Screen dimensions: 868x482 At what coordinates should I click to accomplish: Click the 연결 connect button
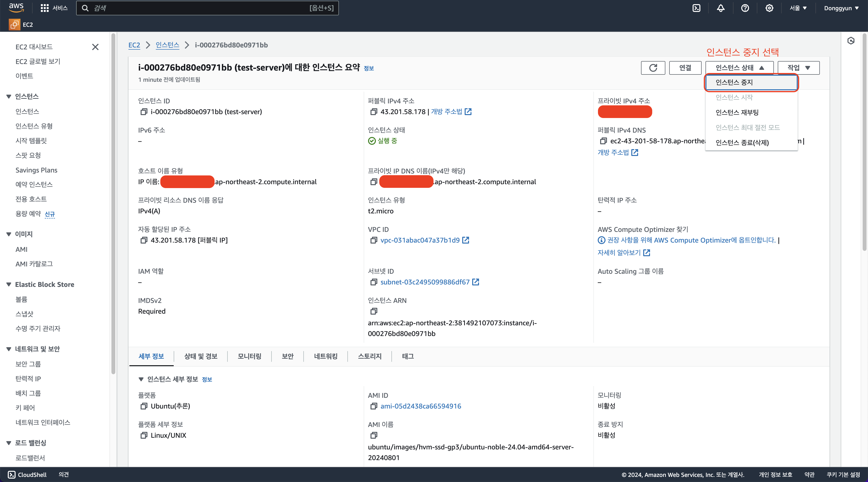[x=685, y=68]
